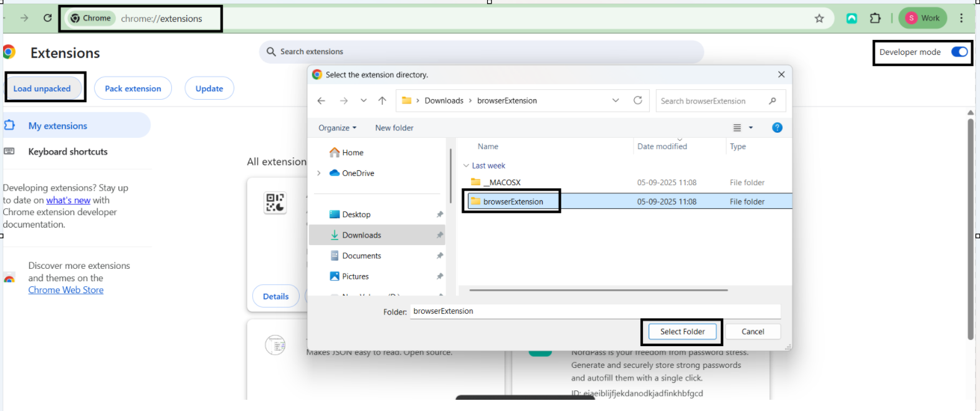
Task: Reload the page with the refresh icon
Action: tap(47, 18)
